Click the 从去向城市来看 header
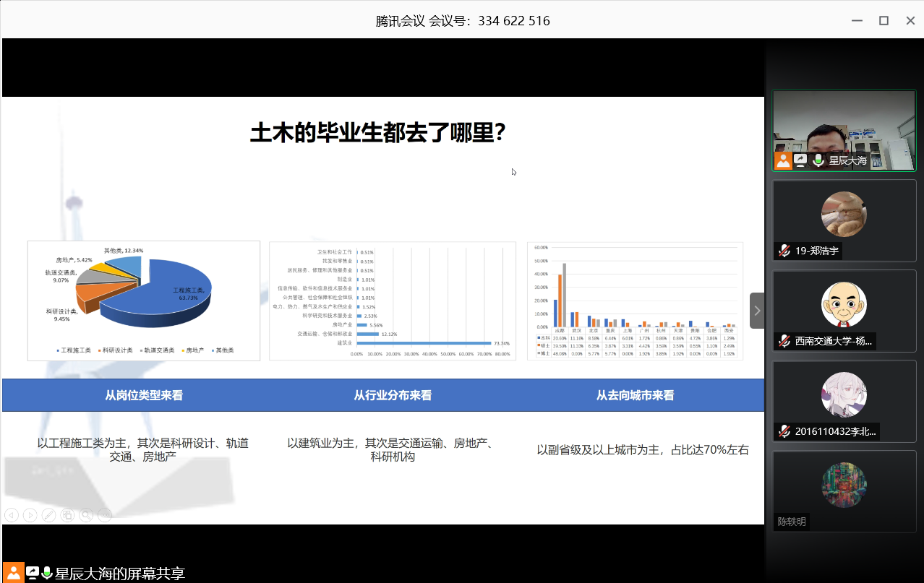 click(x=635, y=395)
